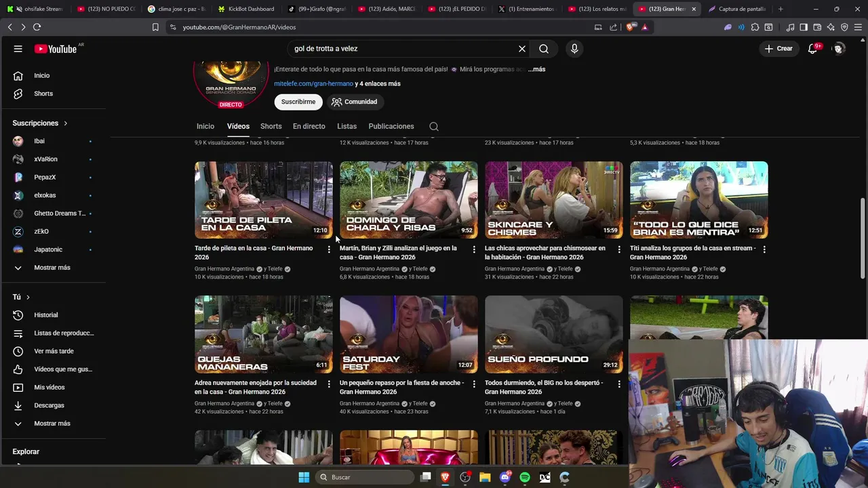Open options for Martín, Brian y Zilli video
The height and width of the screenshot is (488, 868).
pos(474,249)
